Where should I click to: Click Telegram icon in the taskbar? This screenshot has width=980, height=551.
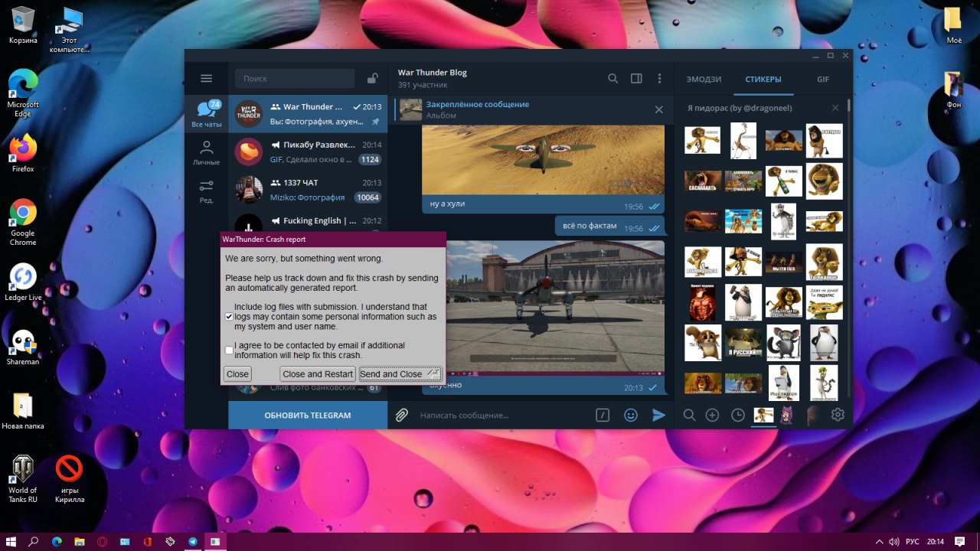point(193,541)
